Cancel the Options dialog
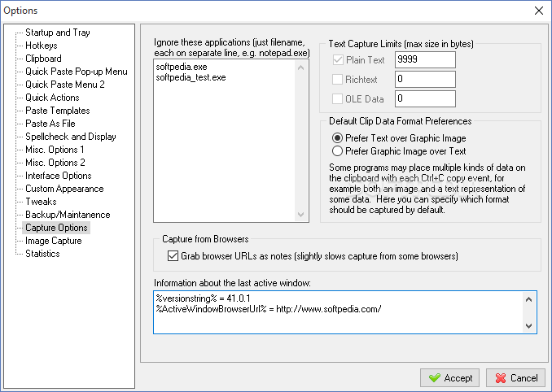Screen dimensions: 552x392 pos(515,378)
